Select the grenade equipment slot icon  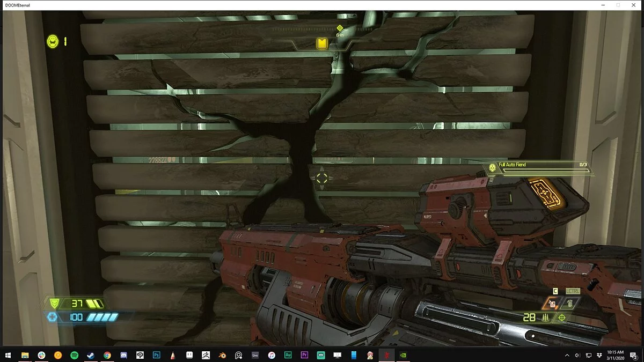tap(570, 304)
